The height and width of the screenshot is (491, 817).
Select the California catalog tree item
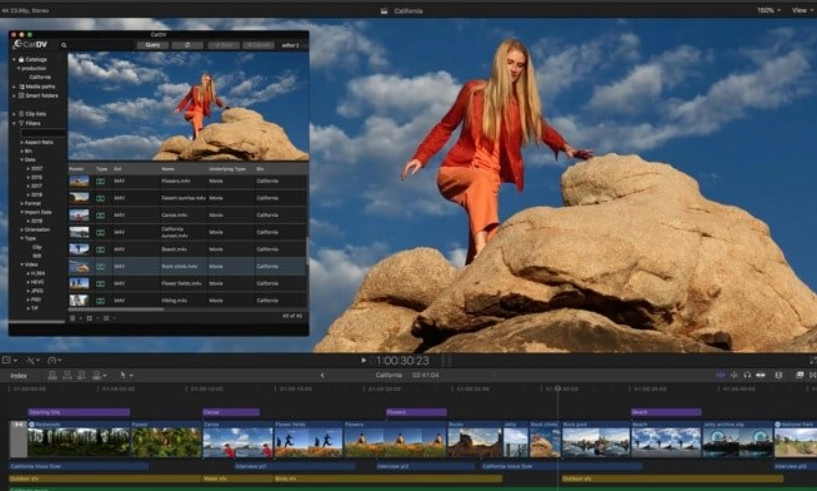[40, 77]
